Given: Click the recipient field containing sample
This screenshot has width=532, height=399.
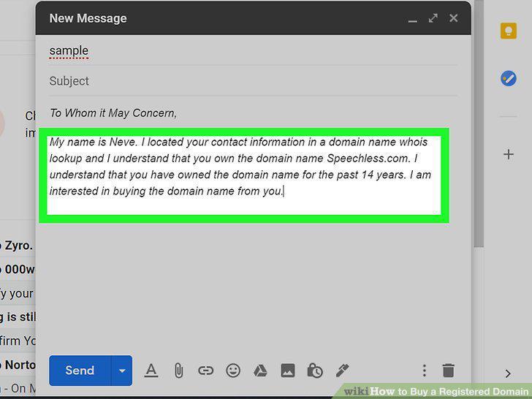Looking at the screenshot, I should click(253, 51).
